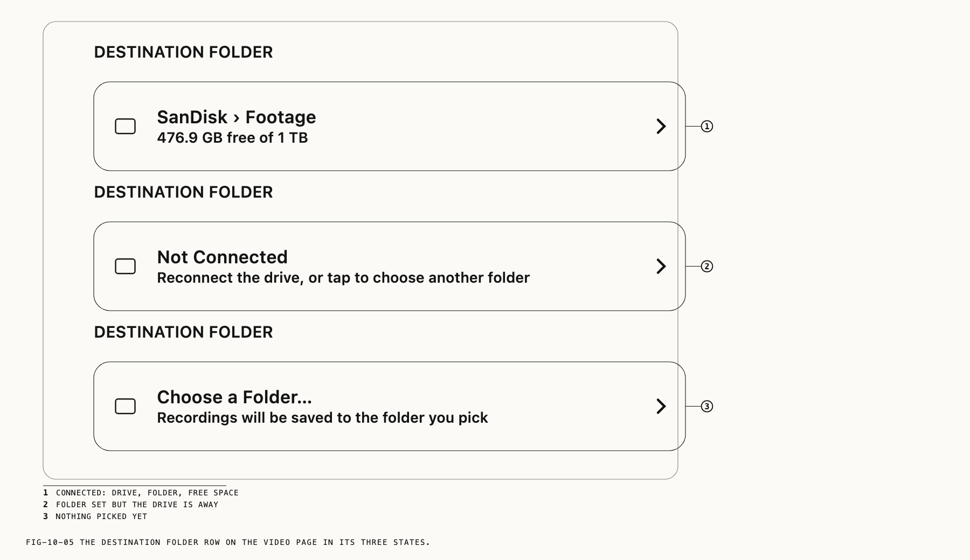This screenshot has width=970, height=560.
Task: Click the footnote Nothing picked yet
Action: point(101,516)
